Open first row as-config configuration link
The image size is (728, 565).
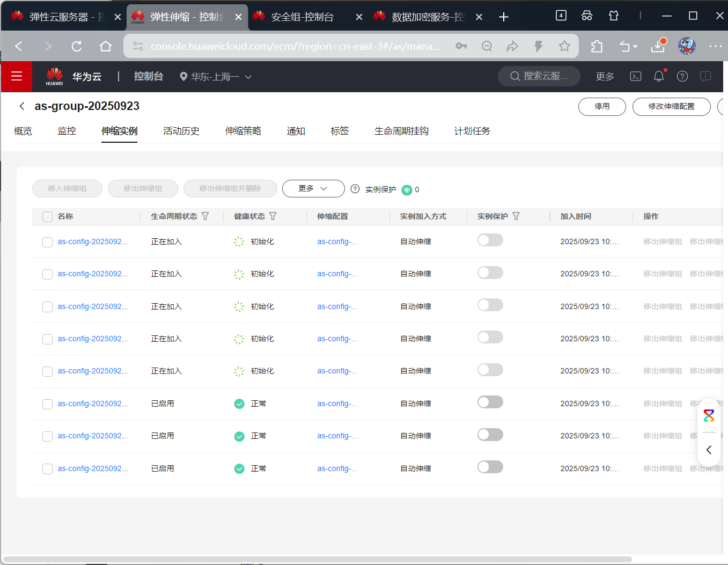(x=337, y=241)
